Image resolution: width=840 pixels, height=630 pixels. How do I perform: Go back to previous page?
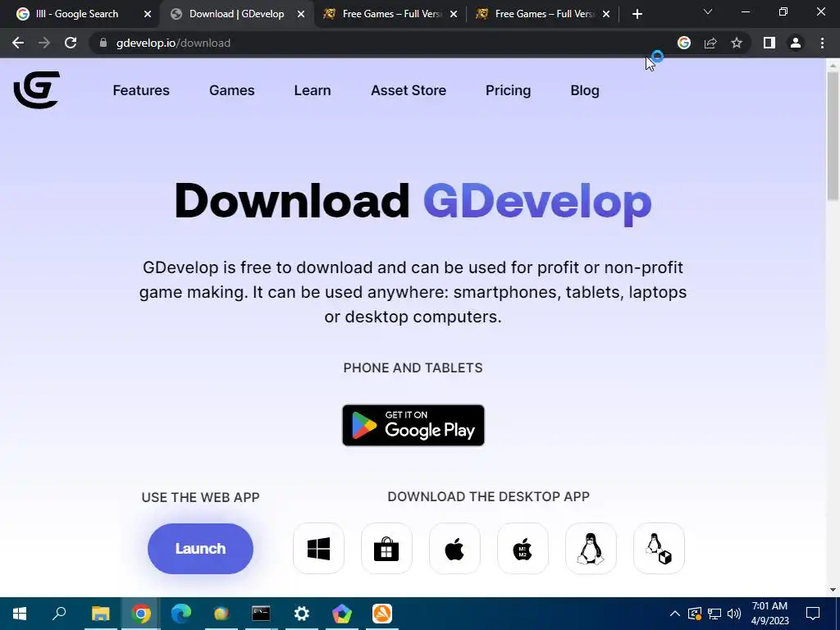click(x=18, y=43)
